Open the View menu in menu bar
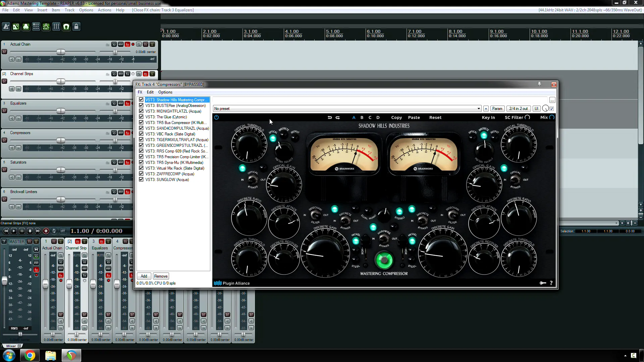644x362 pixels. pos(29,10)
